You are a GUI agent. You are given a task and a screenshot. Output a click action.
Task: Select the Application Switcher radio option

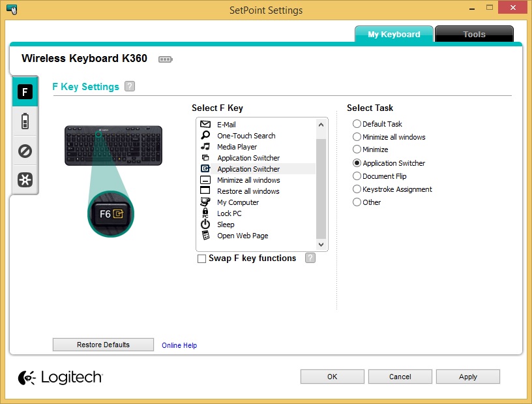357,163
